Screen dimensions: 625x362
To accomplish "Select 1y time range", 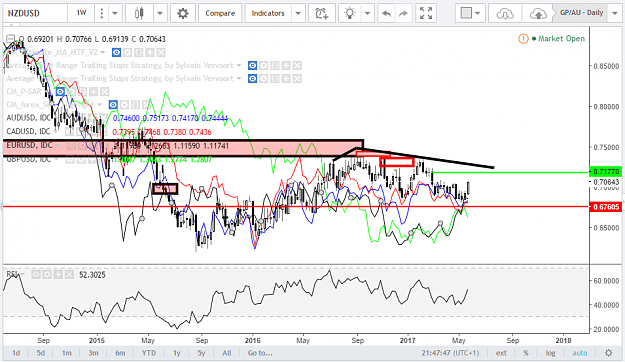I will tap(177, 353).
